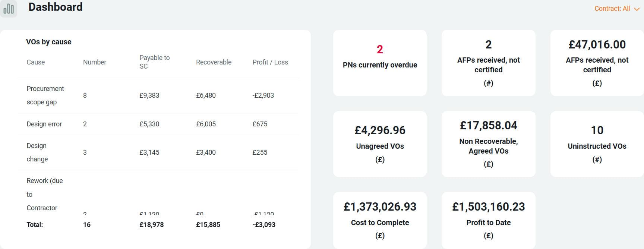The image size is (644, 249).
Task: Click the Rework (due to Contractor) row
Action: 44,194
